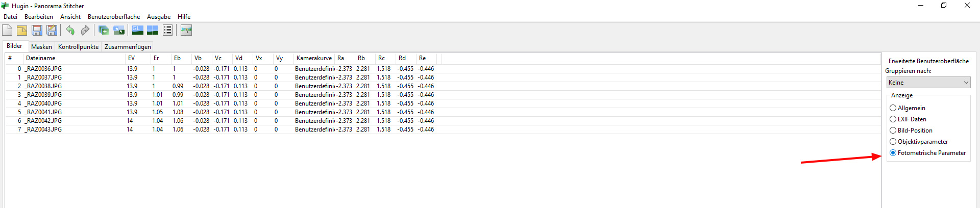The height and width of the screenshot is (208, 980).
Task: Open the control point table list icon
Action: click(167, 31)
